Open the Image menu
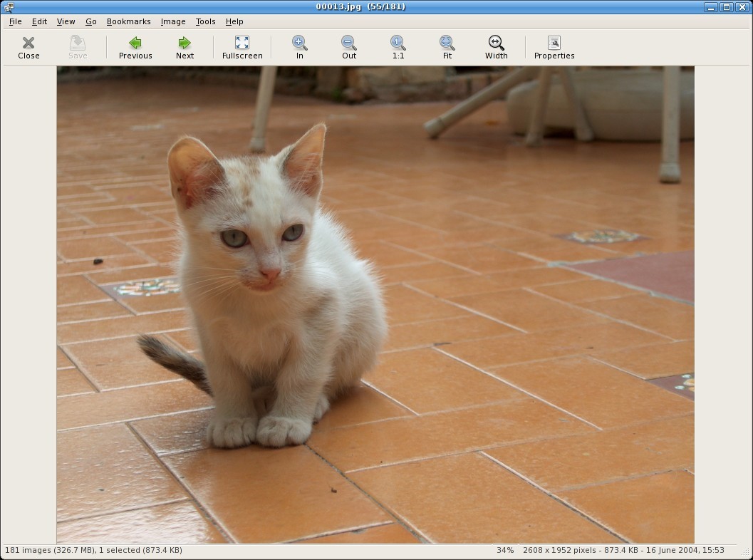Viewport: 753px width, 560px height. point(173,21)
